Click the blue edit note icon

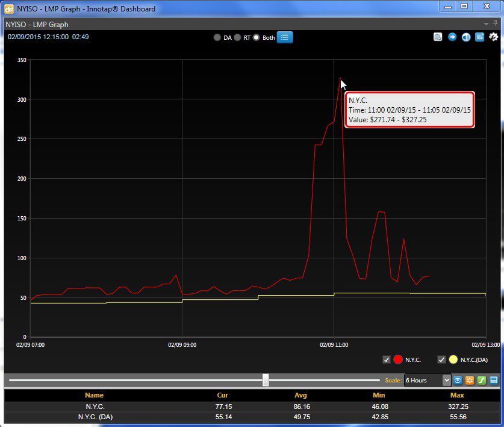click(x=479, y=37)
